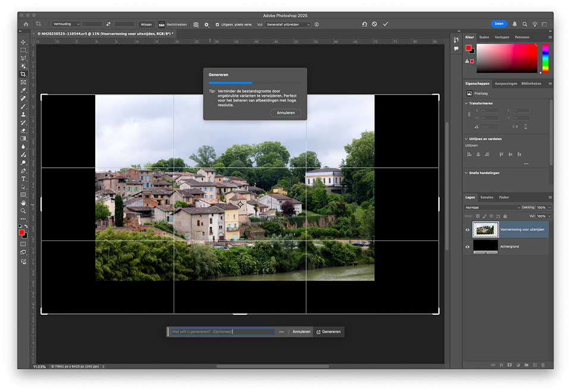Click the Wissen button
Viewport: 571px width, 392px height.
pyautogui.click(x=146, y=24)
